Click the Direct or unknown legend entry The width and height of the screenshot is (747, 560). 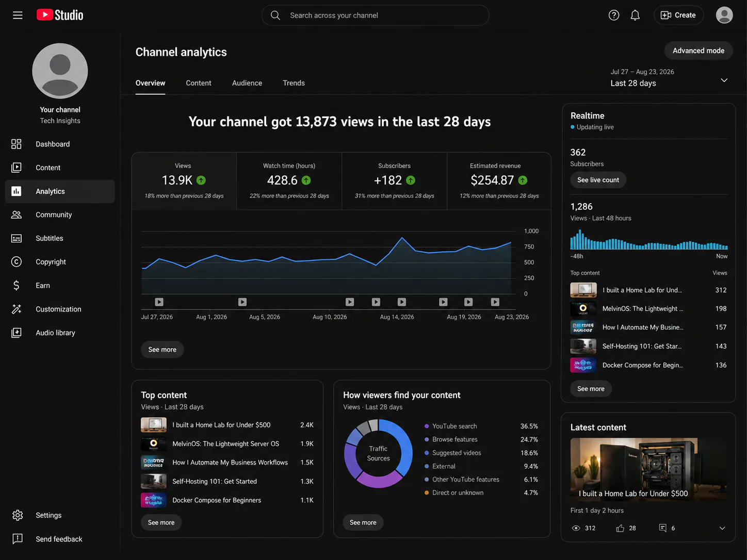click(481, 493)
